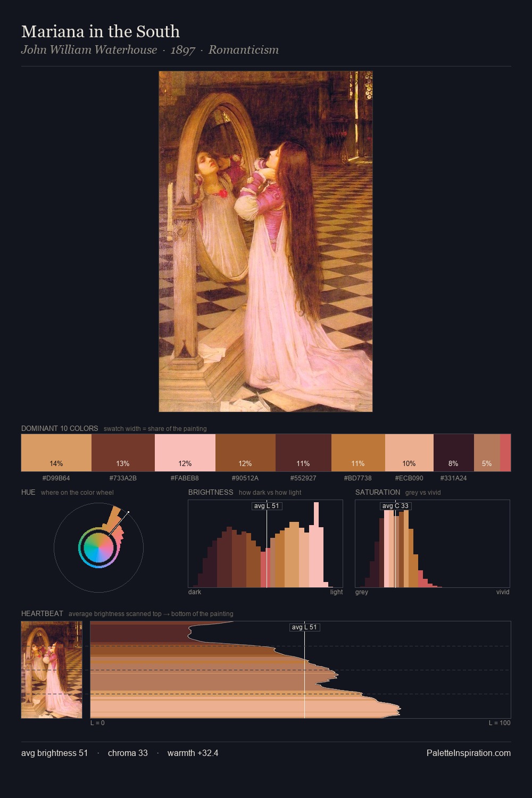The image size is (532, 798).
Task: Click the artist name John William Waterhouse
Action: pos(89,50)
